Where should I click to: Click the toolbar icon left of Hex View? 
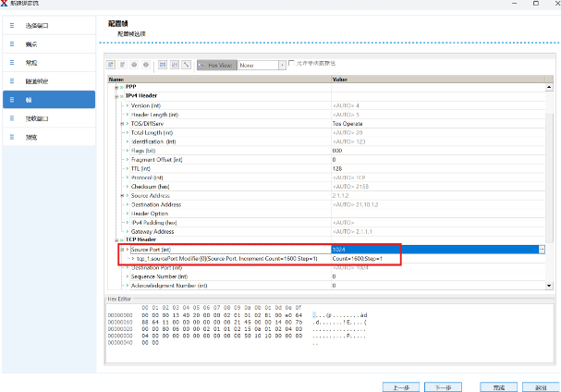(x=187, y=66)
